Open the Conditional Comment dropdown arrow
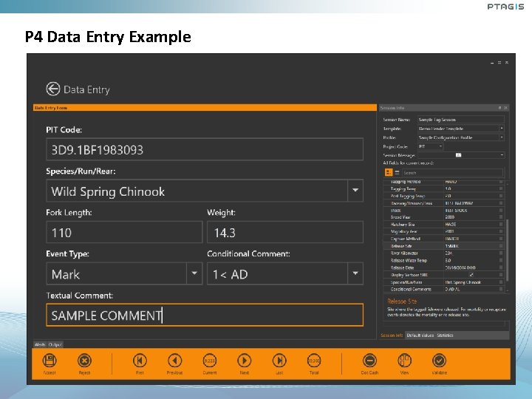532x399 pixels. coord(355,273)
